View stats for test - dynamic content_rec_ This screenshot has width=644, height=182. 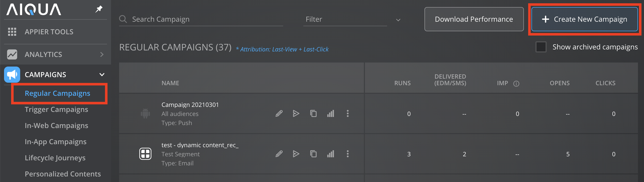pos(331,154)
